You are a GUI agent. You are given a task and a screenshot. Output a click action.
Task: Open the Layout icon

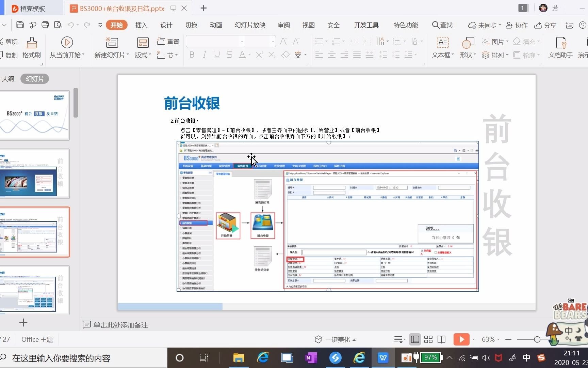143,43
